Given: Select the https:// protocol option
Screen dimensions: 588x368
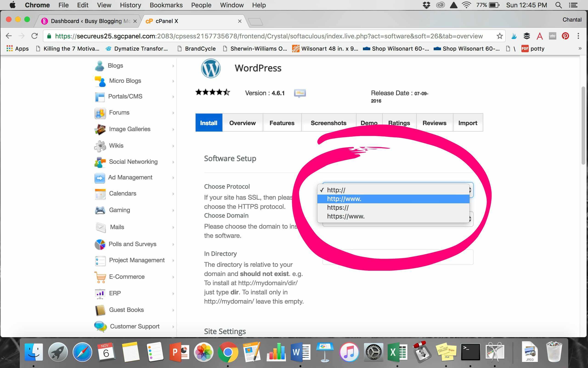Looking at the screenshot, I should [393, 208].
